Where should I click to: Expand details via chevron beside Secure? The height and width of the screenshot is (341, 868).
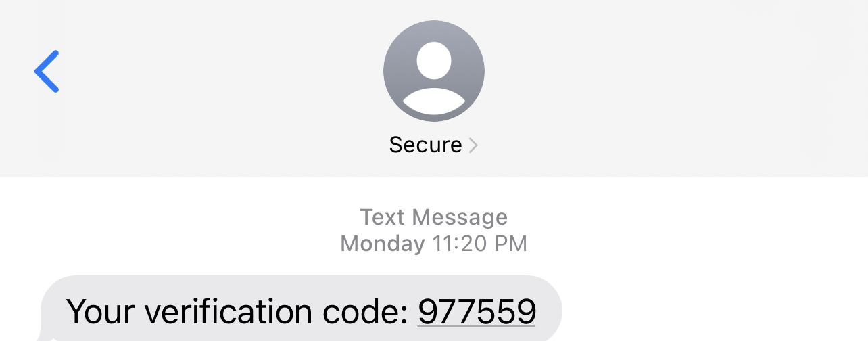point(473,145)
